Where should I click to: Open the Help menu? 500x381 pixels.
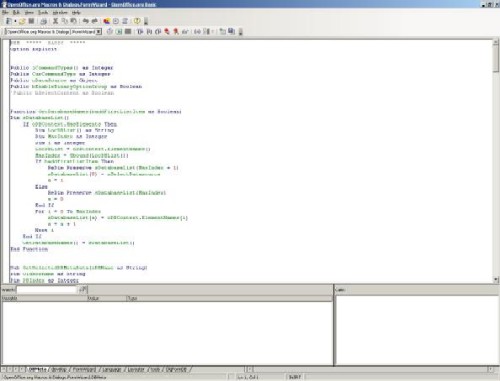point(76,12)
